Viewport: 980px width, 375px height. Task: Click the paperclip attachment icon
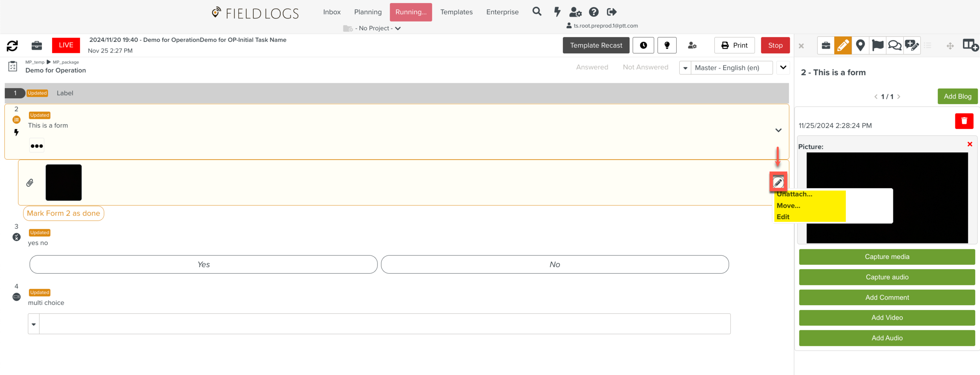30,183
